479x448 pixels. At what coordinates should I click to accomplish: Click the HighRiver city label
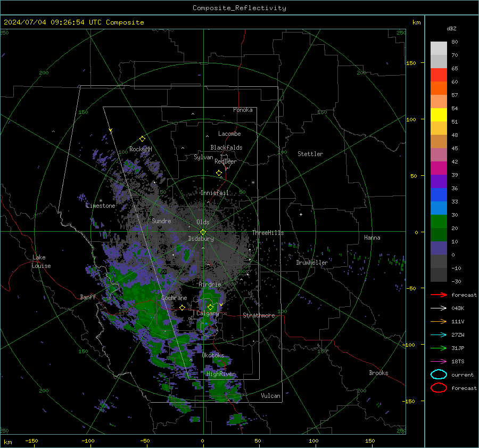pyautogui.click(x=221, y=374)
